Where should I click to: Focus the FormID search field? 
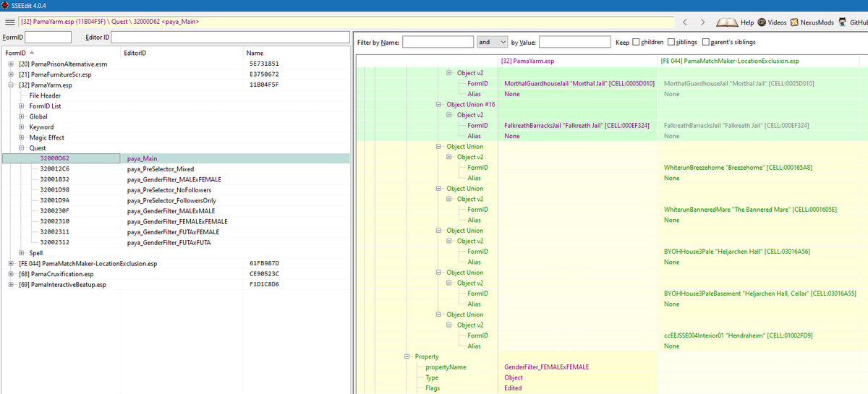48,37
